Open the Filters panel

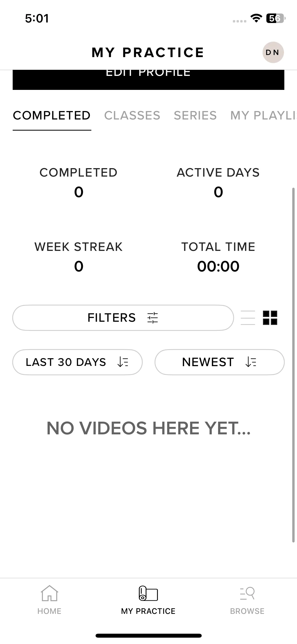(112, 318)
